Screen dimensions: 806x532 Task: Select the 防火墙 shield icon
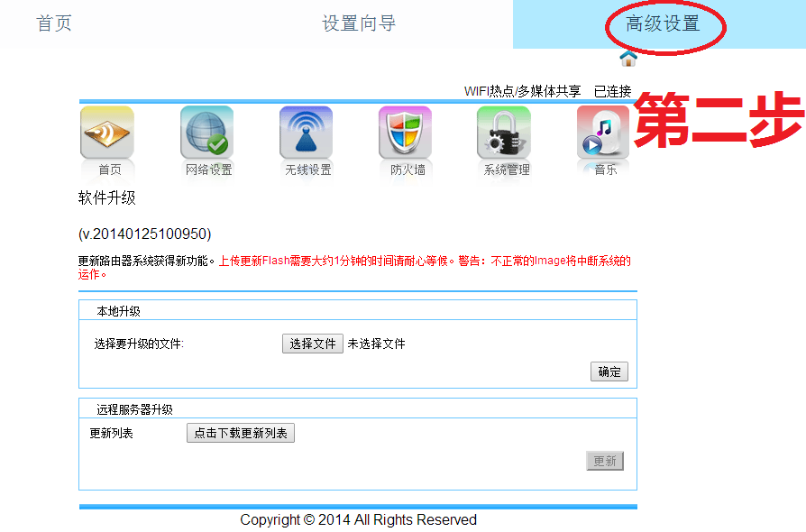coord(406,133)
